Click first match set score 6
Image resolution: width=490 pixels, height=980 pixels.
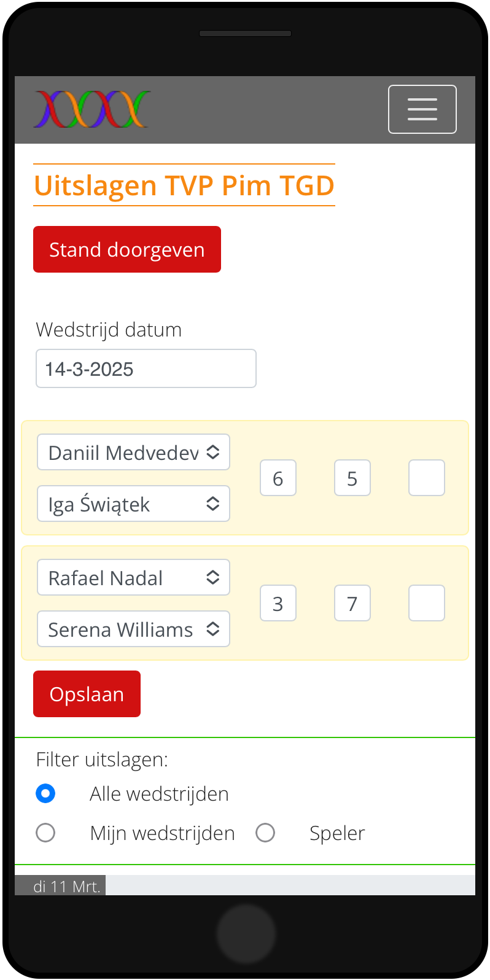(278, 478)
